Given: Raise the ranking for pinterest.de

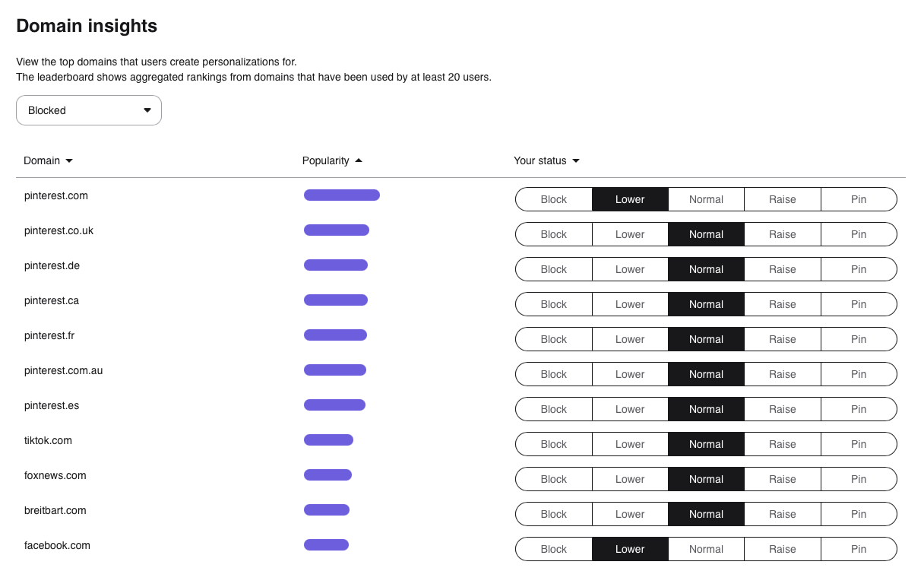Looking at the screenshot, I should pyautogui.click(x=782, y=268).
